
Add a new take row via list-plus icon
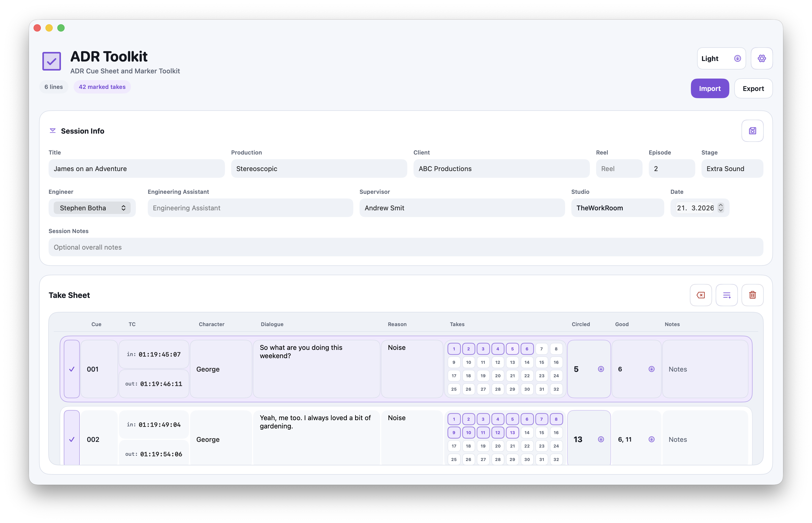[x=727, y=295]
